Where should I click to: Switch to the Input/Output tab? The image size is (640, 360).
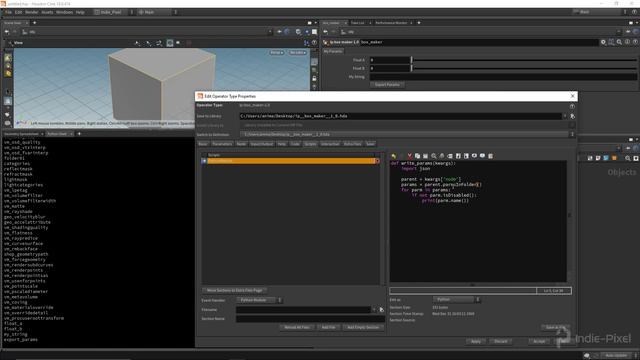(x=262, y=144)
